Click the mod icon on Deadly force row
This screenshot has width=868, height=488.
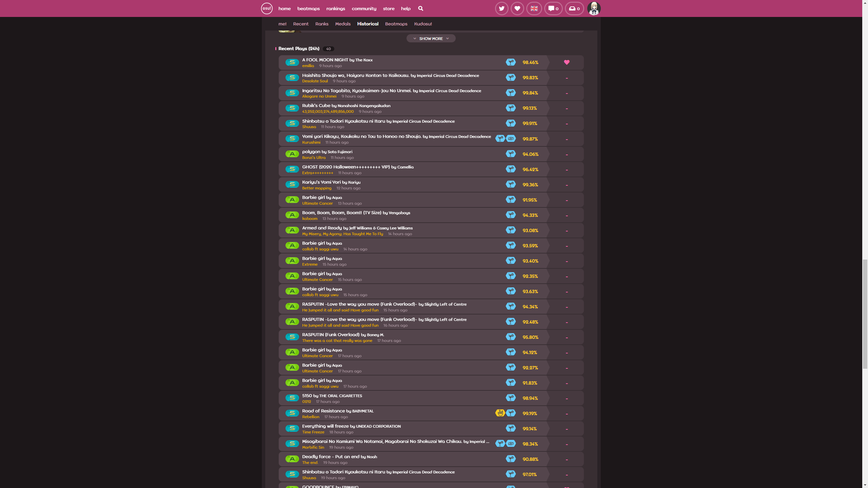click(x=511, y=459)
